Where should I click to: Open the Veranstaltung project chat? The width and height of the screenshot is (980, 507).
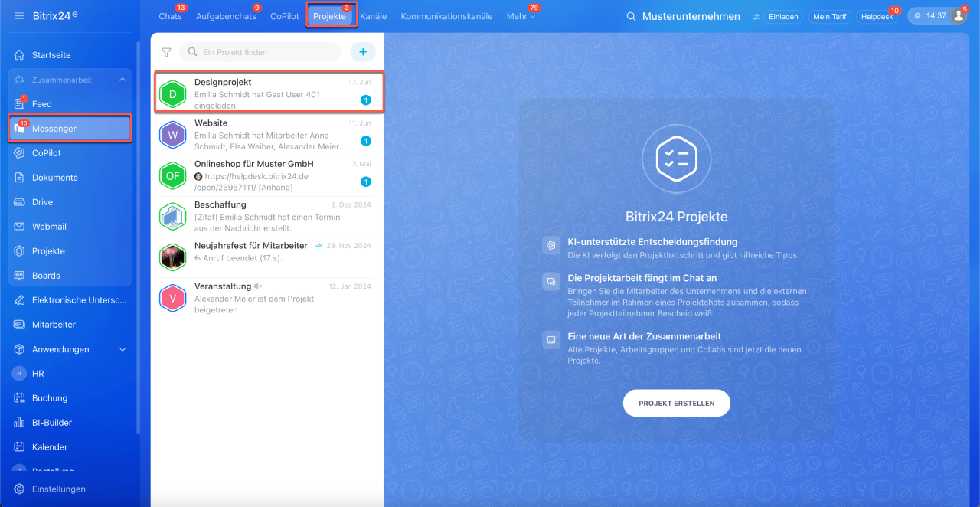tap(266, 298)
